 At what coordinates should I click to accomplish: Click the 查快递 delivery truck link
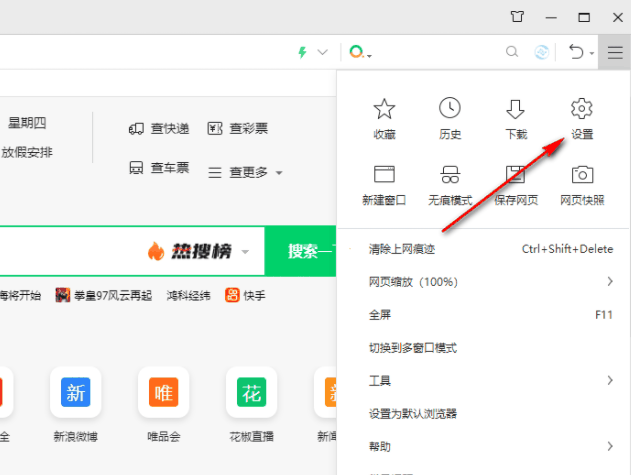coord(159,128)
